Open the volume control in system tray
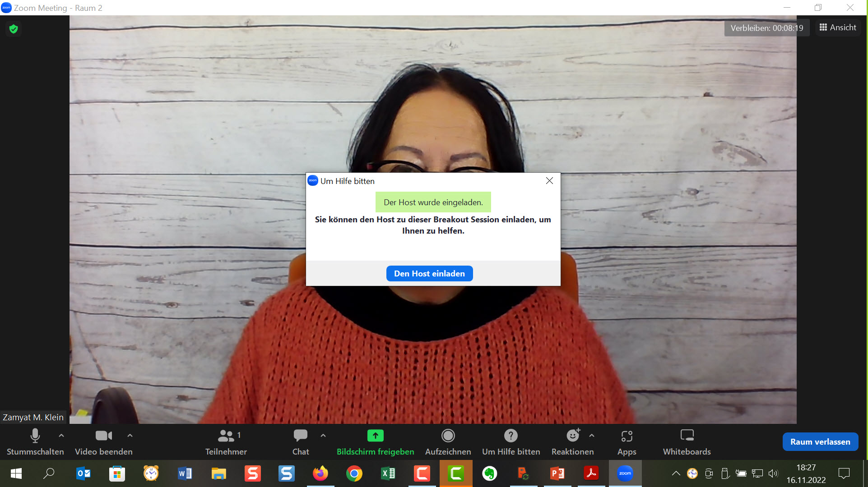This screenshot has height=487, width=868. point(774,473)
